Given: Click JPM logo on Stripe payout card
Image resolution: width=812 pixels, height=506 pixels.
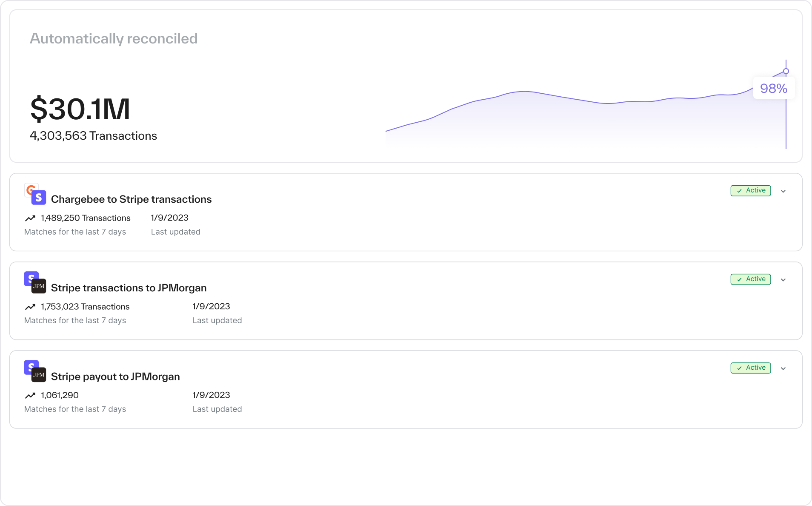Looking at the screenshot, I should tap(39, 375).
